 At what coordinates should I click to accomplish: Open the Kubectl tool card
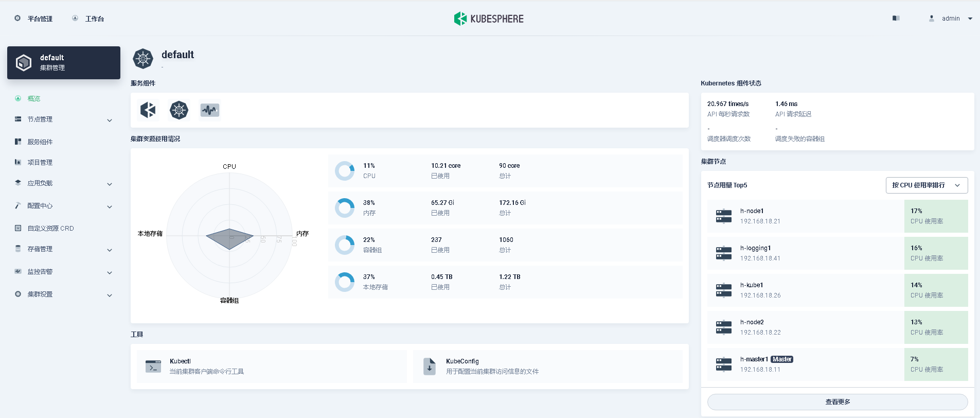click(272, 367)
